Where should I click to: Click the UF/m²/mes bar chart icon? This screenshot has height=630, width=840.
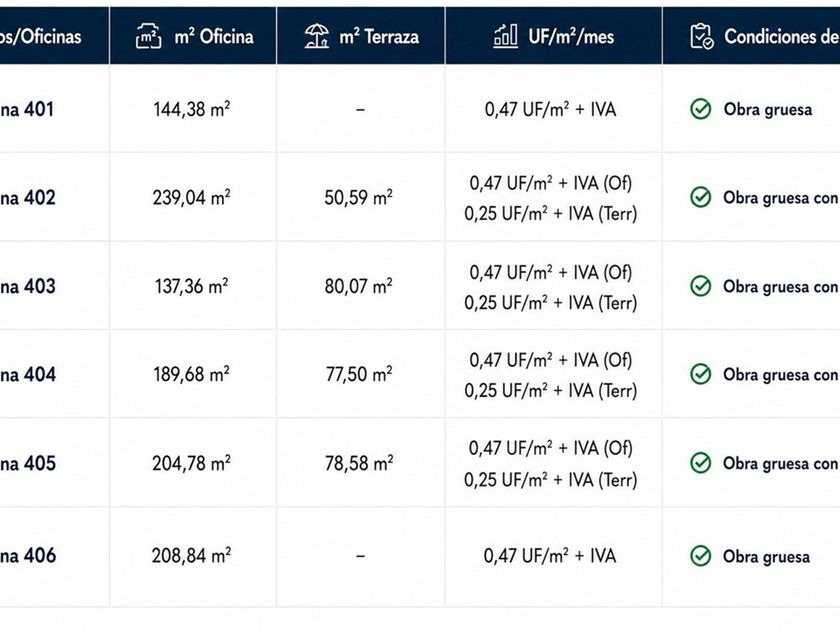pos(505,36)
